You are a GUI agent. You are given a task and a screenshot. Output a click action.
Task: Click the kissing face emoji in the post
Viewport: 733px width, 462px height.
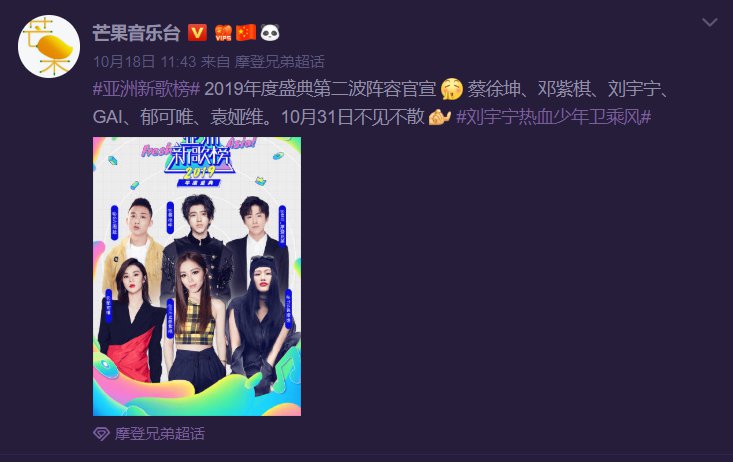point(452,89)
